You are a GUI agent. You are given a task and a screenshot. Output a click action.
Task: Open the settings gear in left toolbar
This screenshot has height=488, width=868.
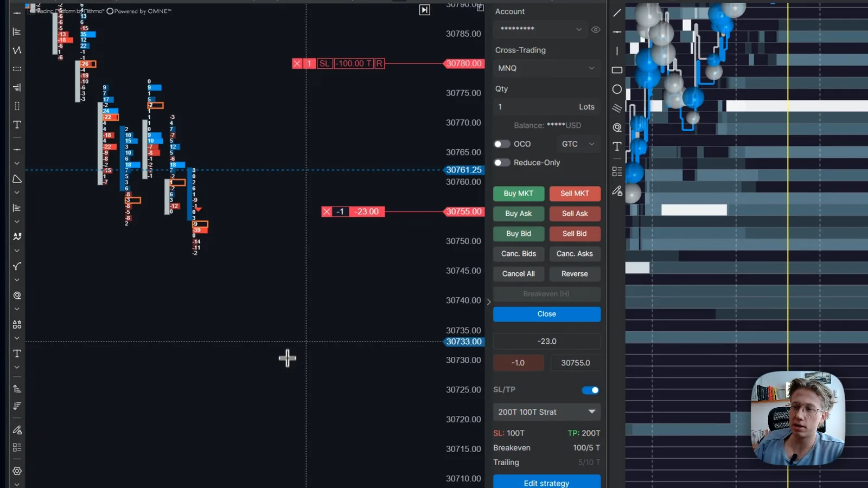click(17, 471)
